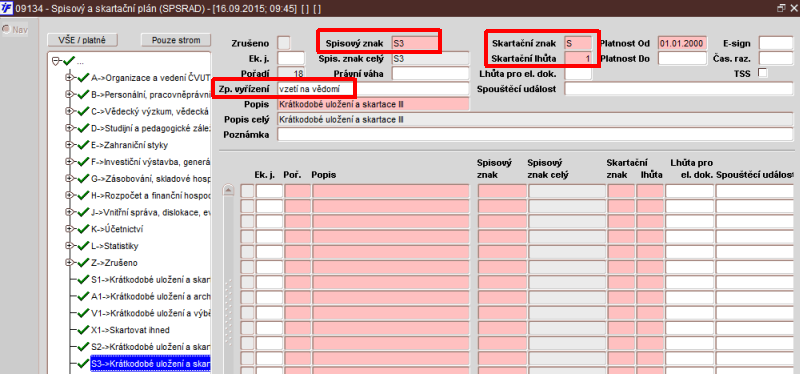Click the VŠE / platné button
Viewport: 800px width, 374px height.
pos(83,40)
